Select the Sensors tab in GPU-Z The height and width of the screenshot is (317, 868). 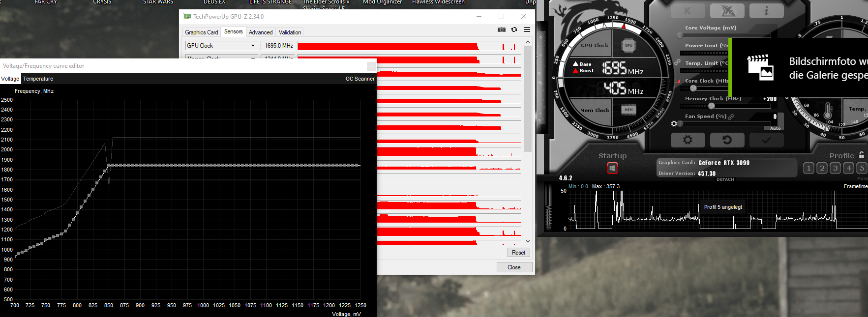tap(234, 31)
